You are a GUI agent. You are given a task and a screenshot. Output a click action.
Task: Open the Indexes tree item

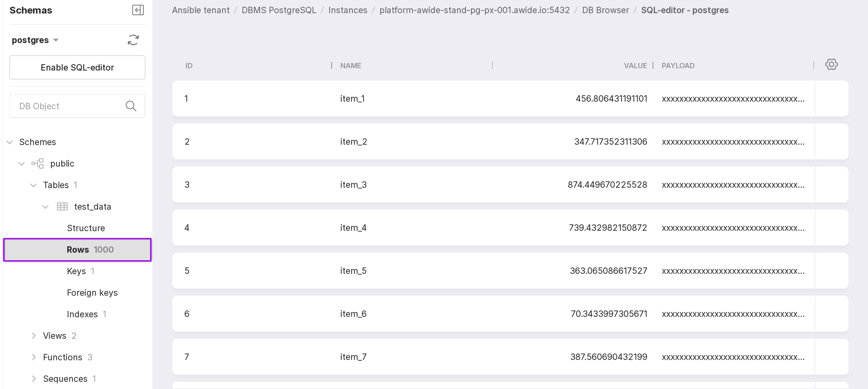(82, 314)
